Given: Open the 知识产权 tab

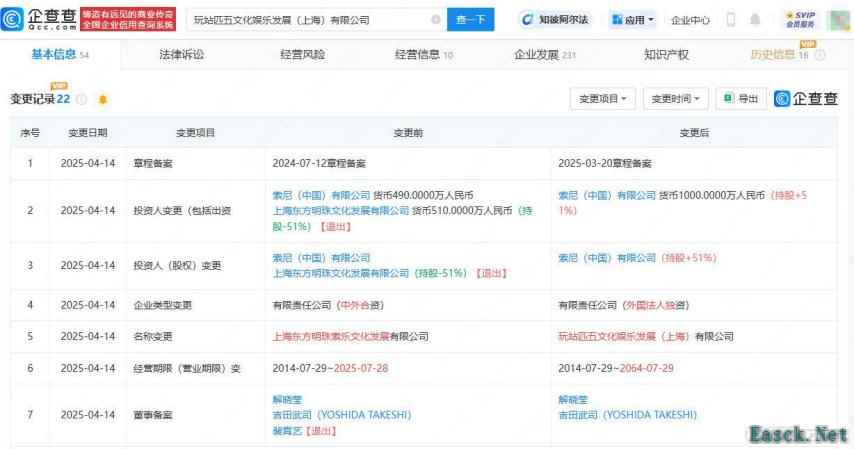Looking at the screenshot, I should pos(666,55).
